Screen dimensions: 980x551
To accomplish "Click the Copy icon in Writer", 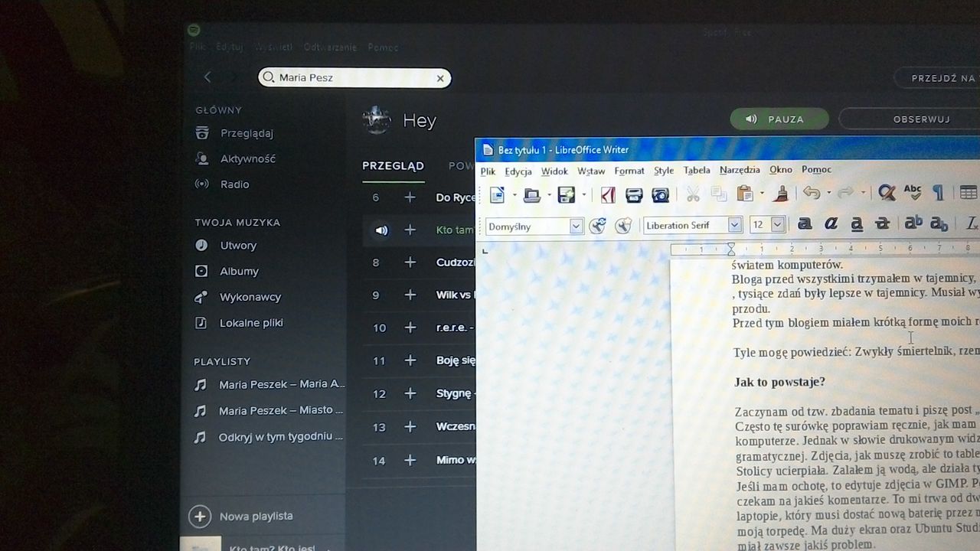I will [x=719, y=194].
